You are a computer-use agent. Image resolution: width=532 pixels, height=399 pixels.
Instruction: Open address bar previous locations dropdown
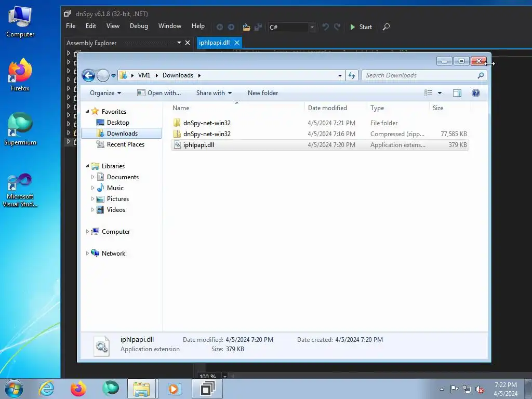pos(340,76)
